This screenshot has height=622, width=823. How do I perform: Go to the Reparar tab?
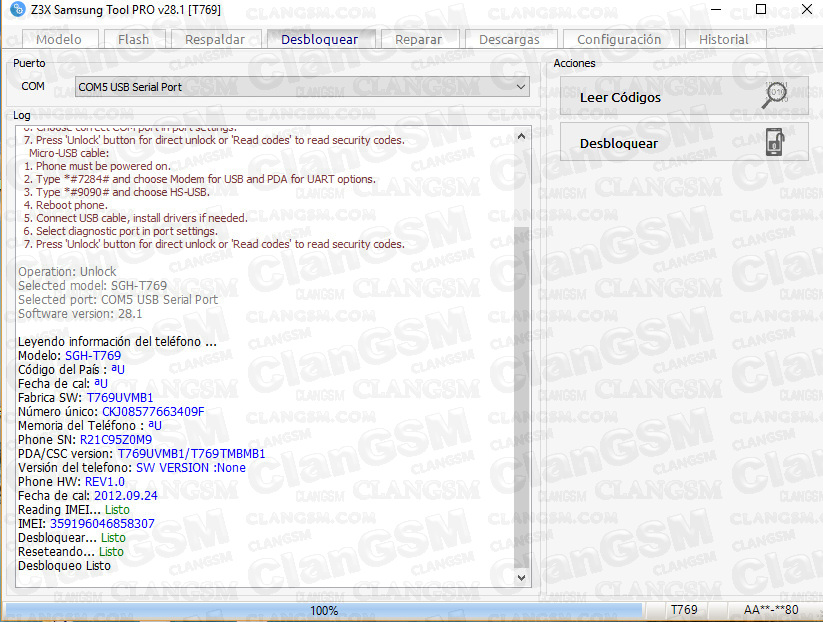[419, 39]
